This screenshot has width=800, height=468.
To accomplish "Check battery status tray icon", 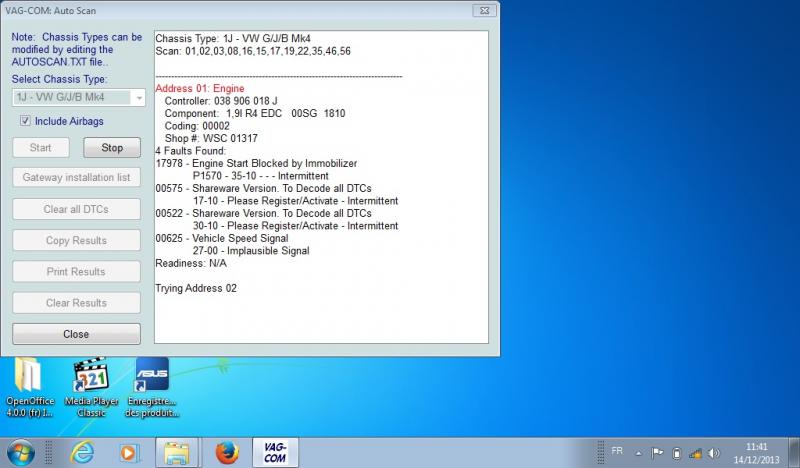I will point(677,453).
